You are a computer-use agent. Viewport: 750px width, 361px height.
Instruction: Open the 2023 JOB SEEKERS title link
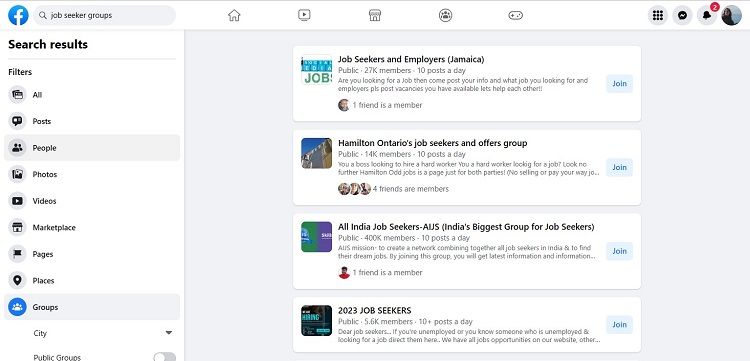tap(375, 310)
